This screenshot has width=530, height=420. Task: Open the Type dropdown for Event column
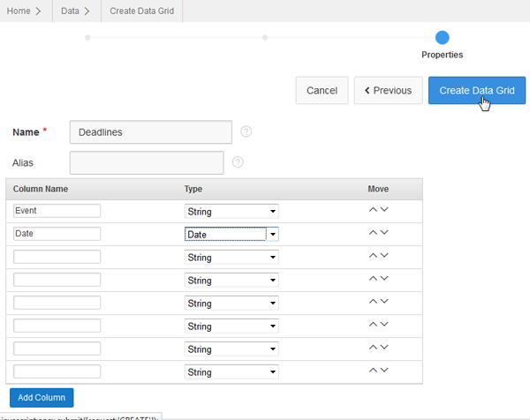[x=231, y=212]
